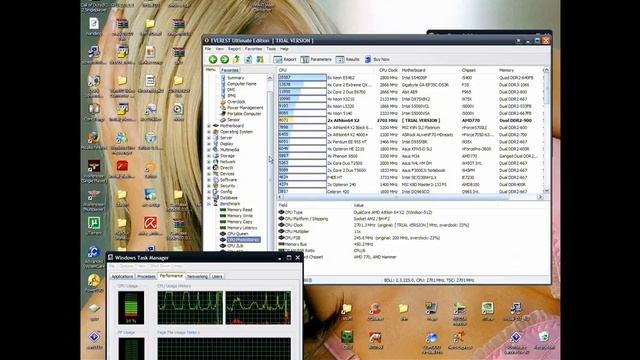The height and width of the screenshot is (360, 640).
Task: Open Task Manager's Applications tab
Action: [122, 277]
